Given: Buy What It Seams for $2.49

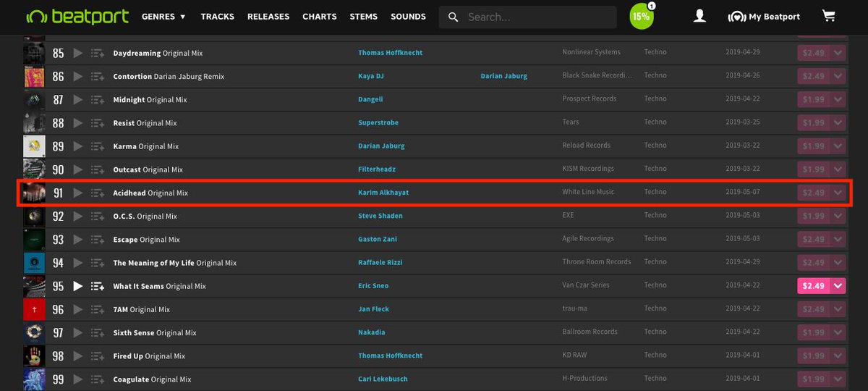Looking at the screenshot, I should (x=814, y=286).
